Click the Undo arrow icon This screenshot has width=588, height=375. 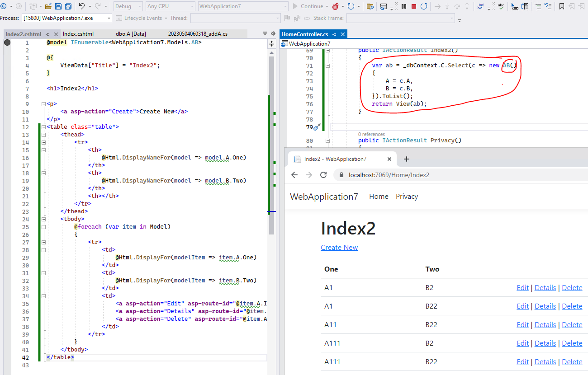tap(81, 6)
